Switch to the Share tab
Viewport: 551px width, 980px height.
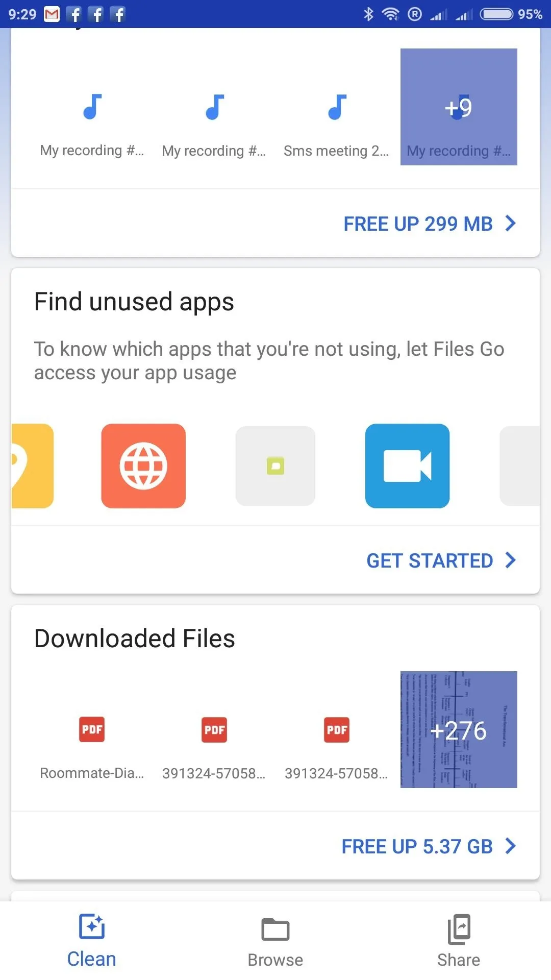459,940
